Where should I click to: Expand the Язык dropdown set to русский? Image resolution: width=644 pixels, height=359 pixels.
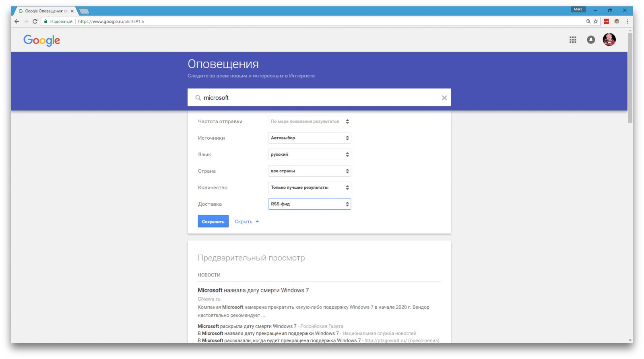(x=309, y=155)
